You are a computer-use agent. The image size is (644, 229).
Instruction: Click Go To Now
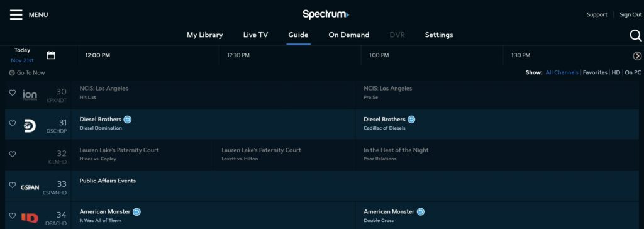tap(27, 73)
